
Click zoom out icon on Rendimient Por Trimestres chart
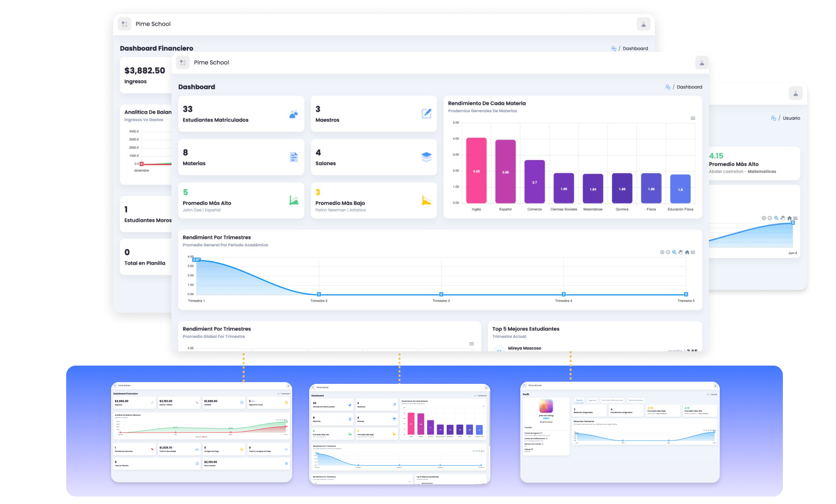point(668,252)
